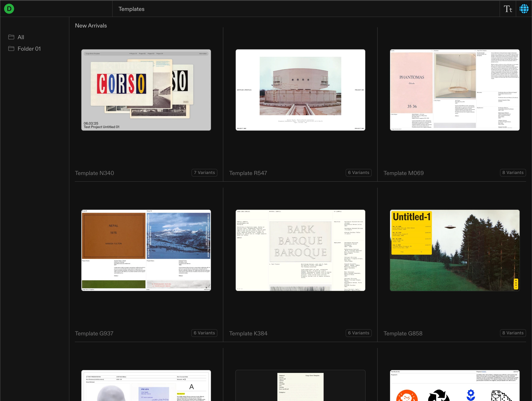Open the CORSO template N340 thumbnail
Screen dimensions: 532x401
[146, 90]
